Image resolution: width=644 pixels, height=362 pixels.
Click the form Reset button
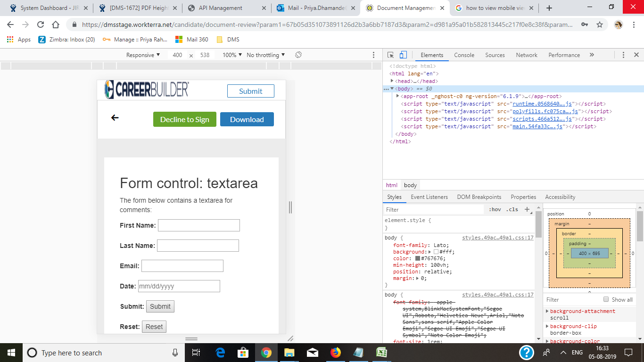[154, 327]
